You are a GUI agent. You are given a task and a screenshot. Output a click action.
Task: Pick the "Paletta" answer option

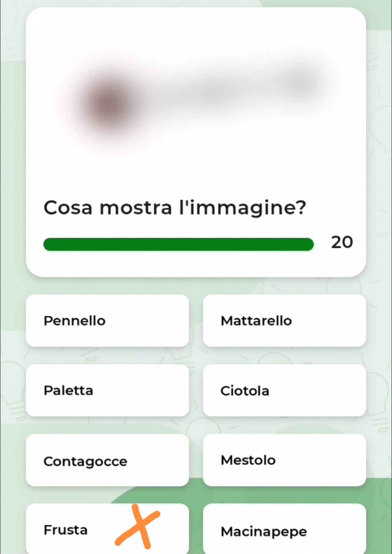(x=107, y=390)
